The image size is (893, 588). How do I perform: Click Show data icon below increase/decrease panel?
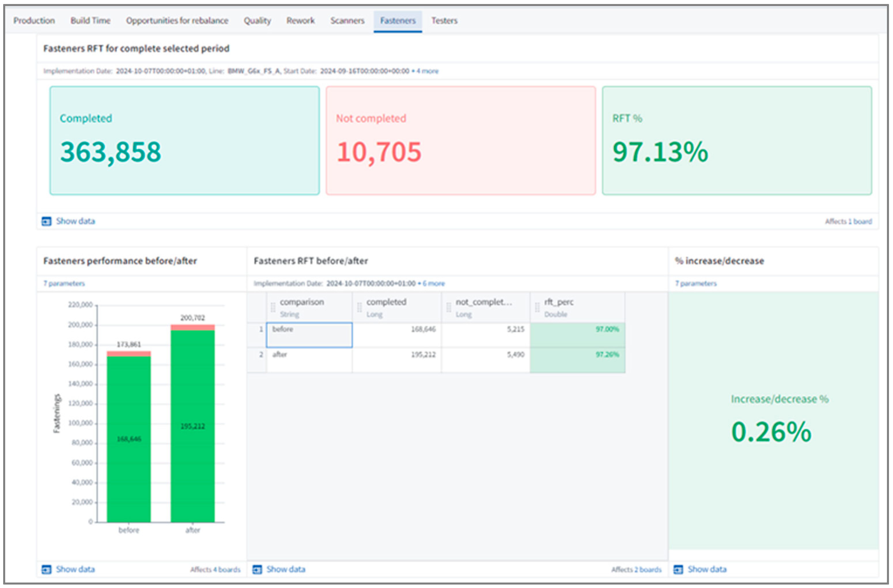click(x=678, y=569)
